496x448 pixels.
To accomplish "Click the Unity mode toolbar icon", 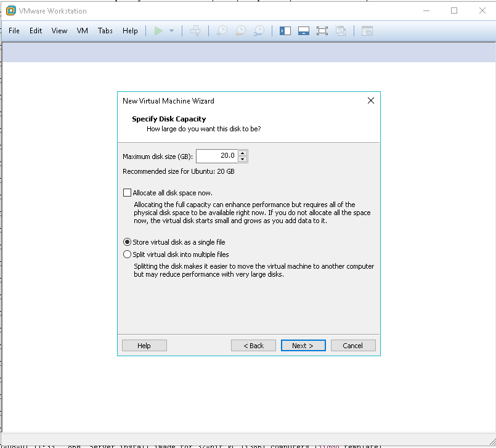I will (341, 31).
